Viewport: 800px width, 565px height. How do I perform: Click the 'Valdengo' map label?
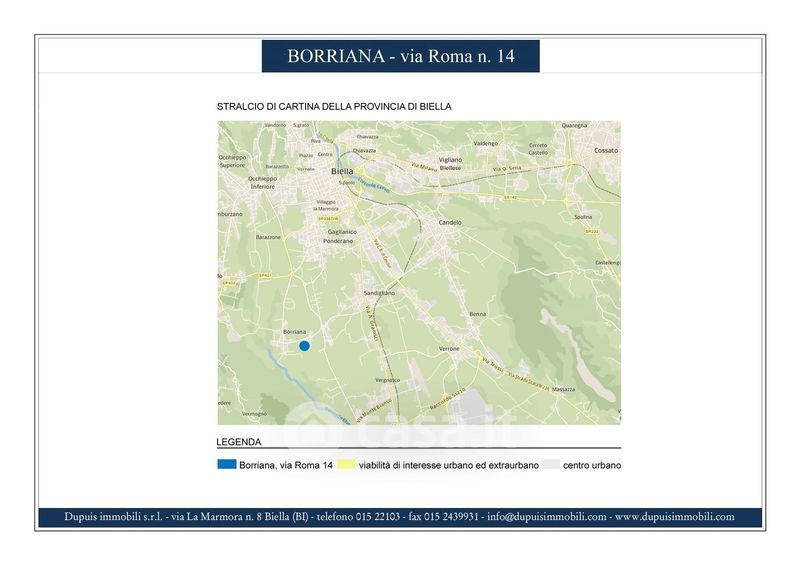pos(485,143)
